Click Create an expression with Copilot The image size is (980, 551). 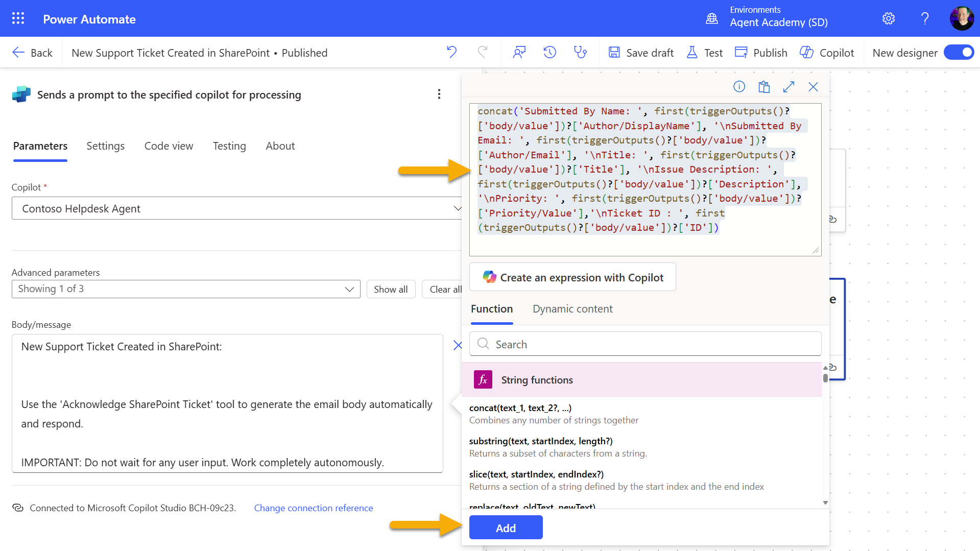tap(572, 277)
